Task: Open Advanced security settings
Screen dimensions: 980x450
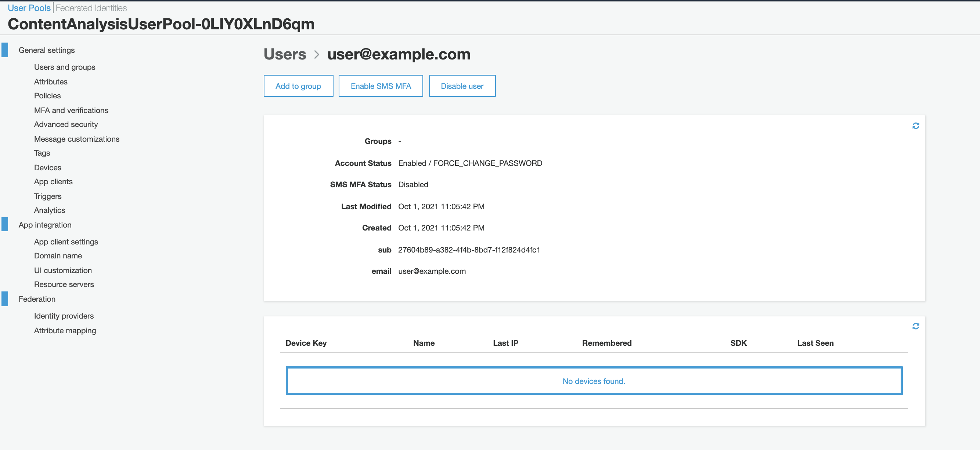Action: point(66,124)
